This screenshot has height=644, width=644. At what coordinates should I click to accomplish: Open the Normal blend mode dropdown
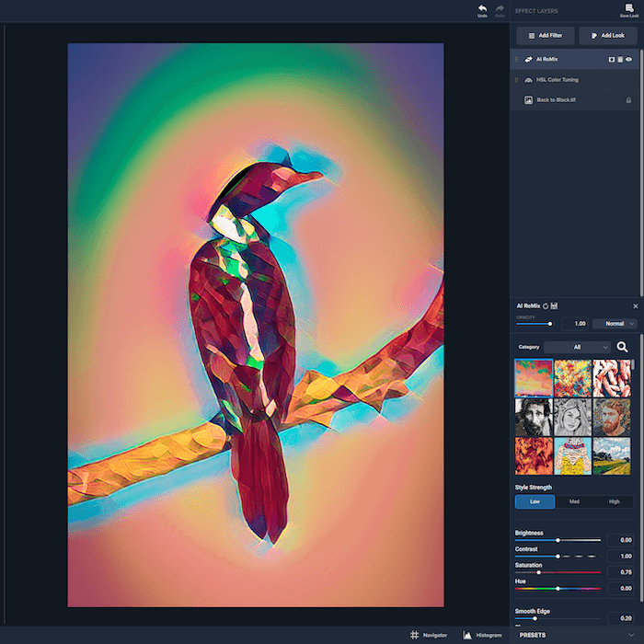[x=615, y=324]
